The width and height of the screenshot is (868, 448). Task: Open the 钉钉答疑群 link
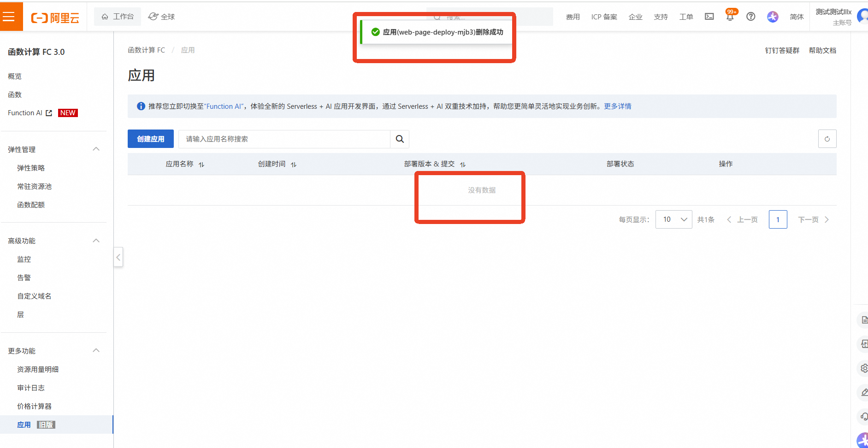[782, 50]
